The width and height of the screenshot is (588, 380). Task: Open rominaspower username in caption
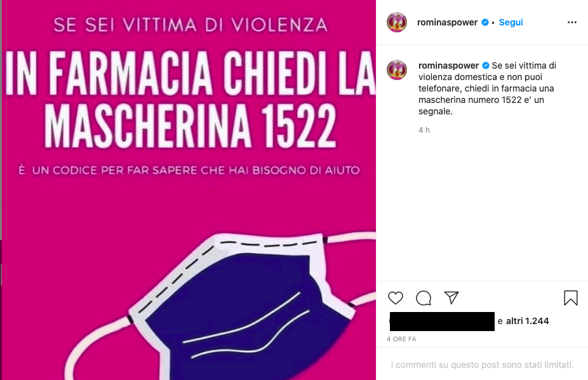click(x=448, y=65)
